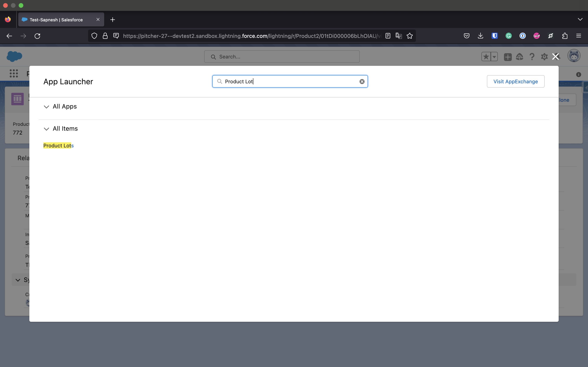Open a new browser tab
The height and width of the screenshot is (367, 588).
pos(113,20)
